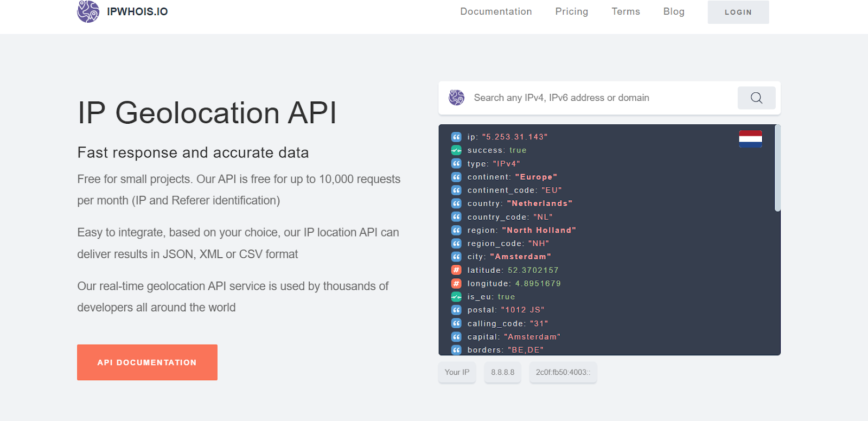868x421 pixels.
Task: Click the API DOCUMENTATION button
Action: 147,362
